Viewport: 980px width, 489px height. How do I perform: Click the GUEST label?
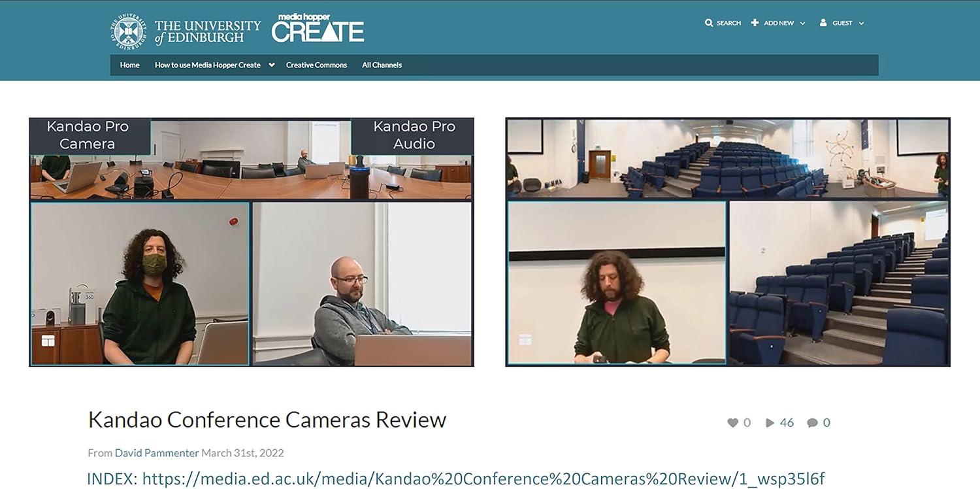842,23
